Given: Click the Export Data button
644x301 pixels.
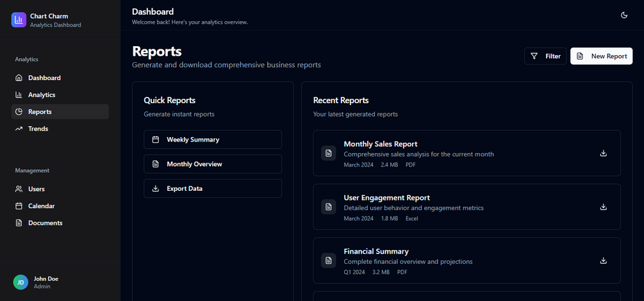Looking at the screenshot, I should 213,188.
